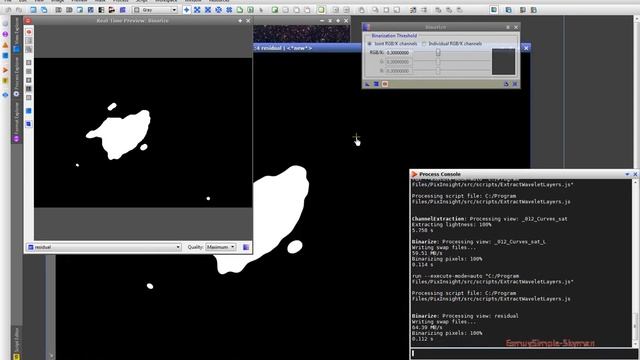Open the Process Console title dropdown arrow
640x360 pixels.
(627, 174)
